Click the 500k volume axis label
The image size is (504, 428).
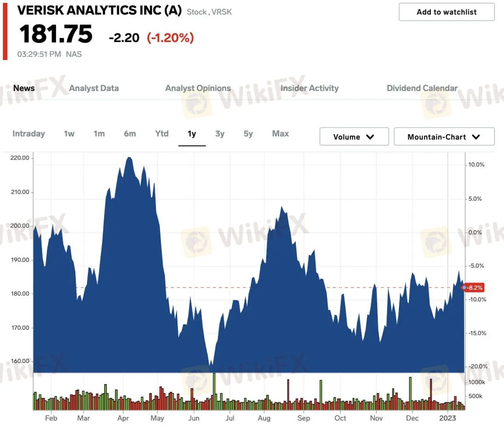coord(475,396)
